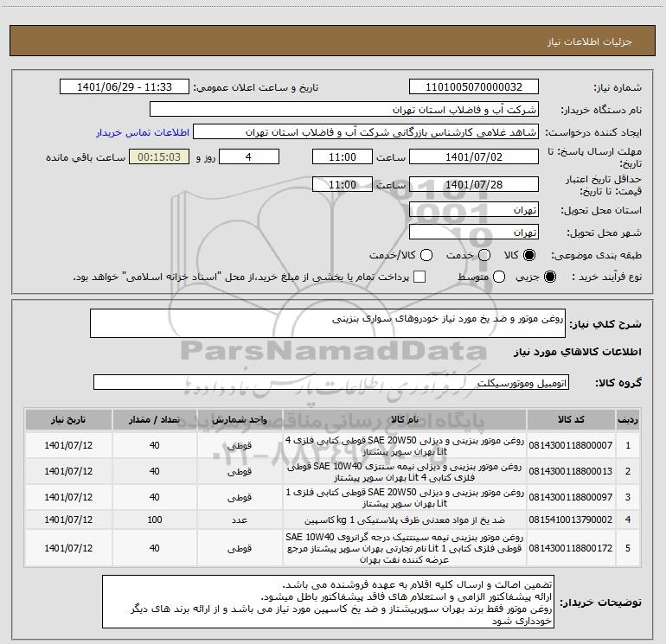This screenshot has width=666, height=644.
Task: Click the request number field 1101005070000032
Action: pyautogui.click(x=474, y=87)
